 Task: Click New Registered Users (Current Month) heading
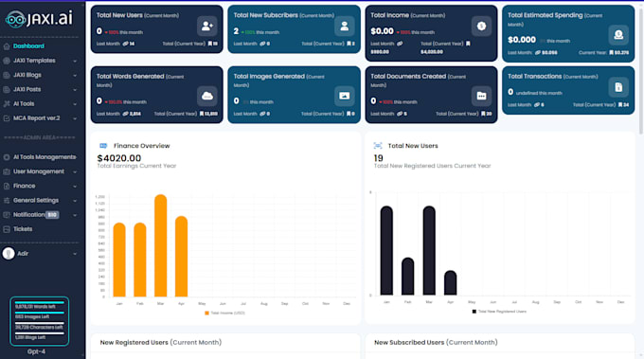[x=161, y=342]
